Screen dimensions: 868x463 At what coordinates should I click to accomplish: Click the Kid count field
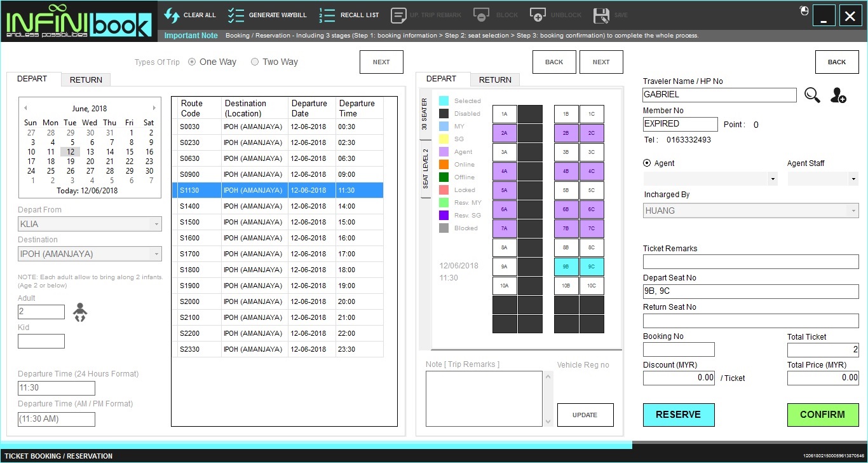pos(41,341)
